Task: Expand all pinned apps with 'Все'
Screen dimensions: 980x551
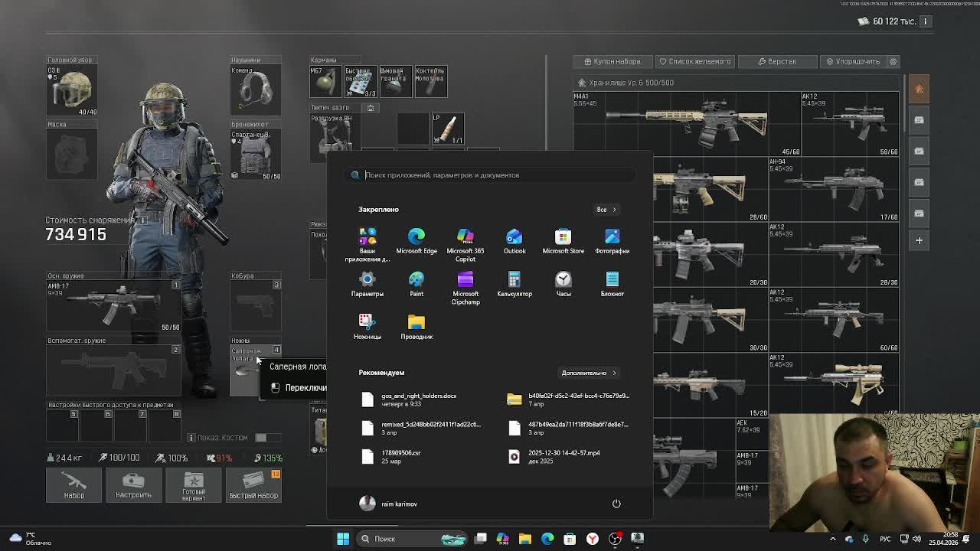Action: point(606,210)
